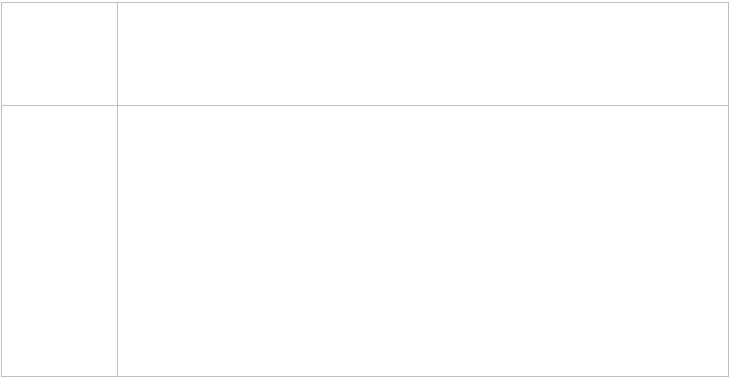The width and height of the screenshot is (730, 378).
Task: Click the wide empty top-right cell
Action: coord(423,54)
